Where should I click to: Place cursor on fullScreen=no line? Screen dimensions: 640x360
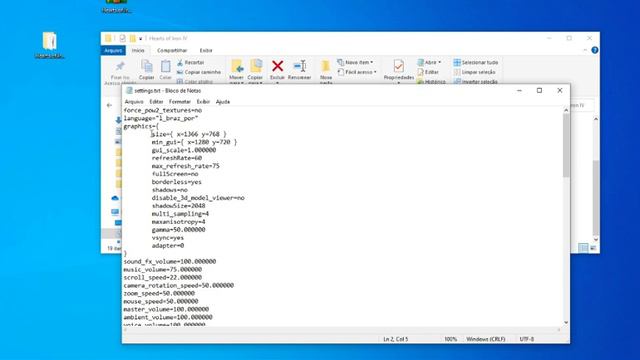(x=175, y=174)
